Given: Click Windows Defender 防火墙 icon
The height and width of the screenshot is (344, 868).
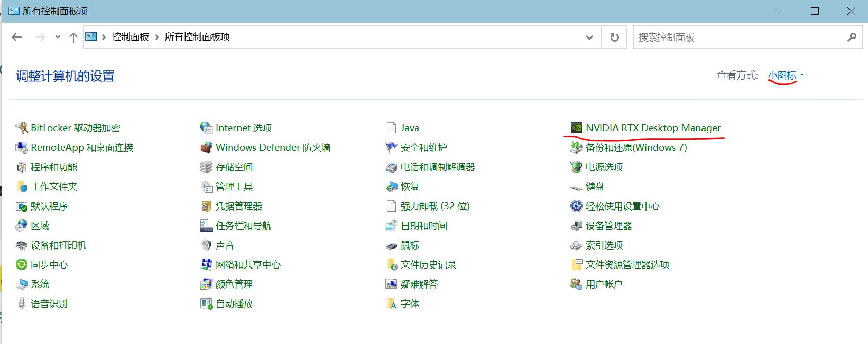Looking at the screenshot, I should [207, 147].
